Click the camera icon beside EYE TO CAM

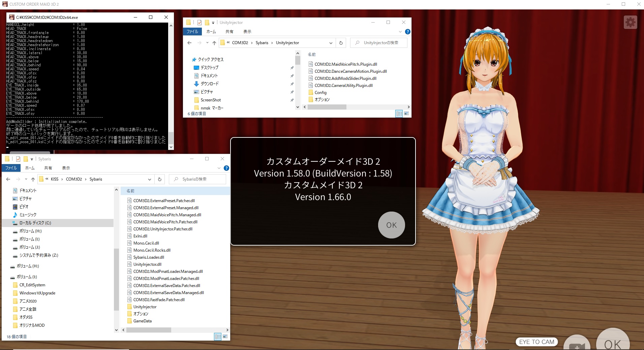coord(577,344)
